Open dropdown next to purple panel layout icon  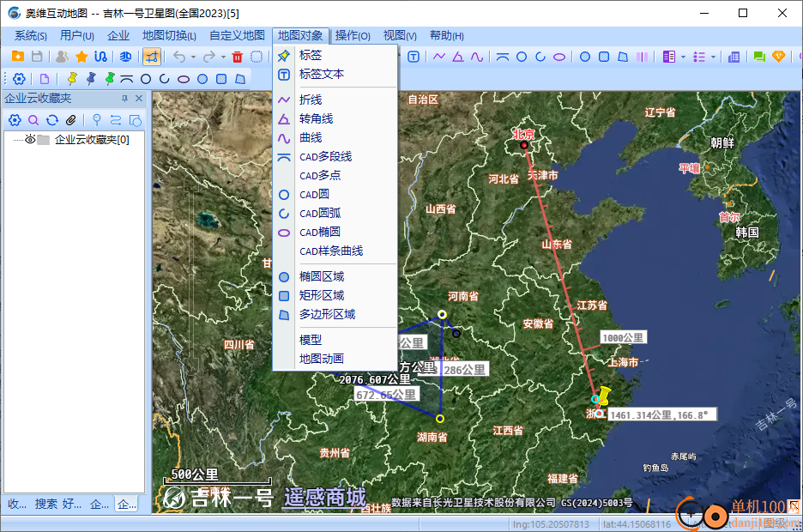point(683,57)
